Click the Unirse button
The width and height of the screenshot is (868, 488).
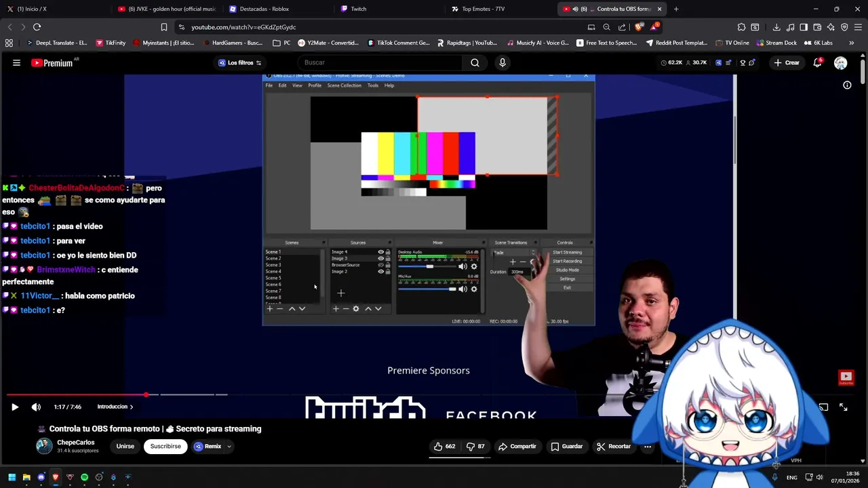click(125, 446)
